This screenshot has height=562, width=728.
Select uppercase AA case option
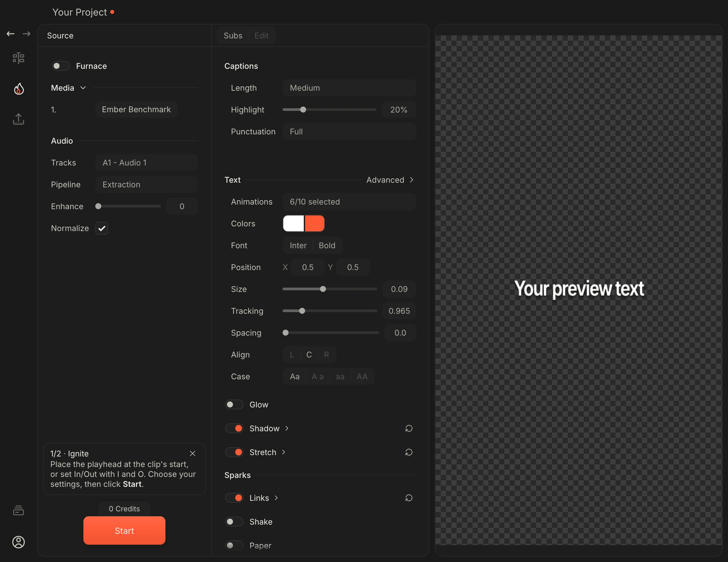362,377
